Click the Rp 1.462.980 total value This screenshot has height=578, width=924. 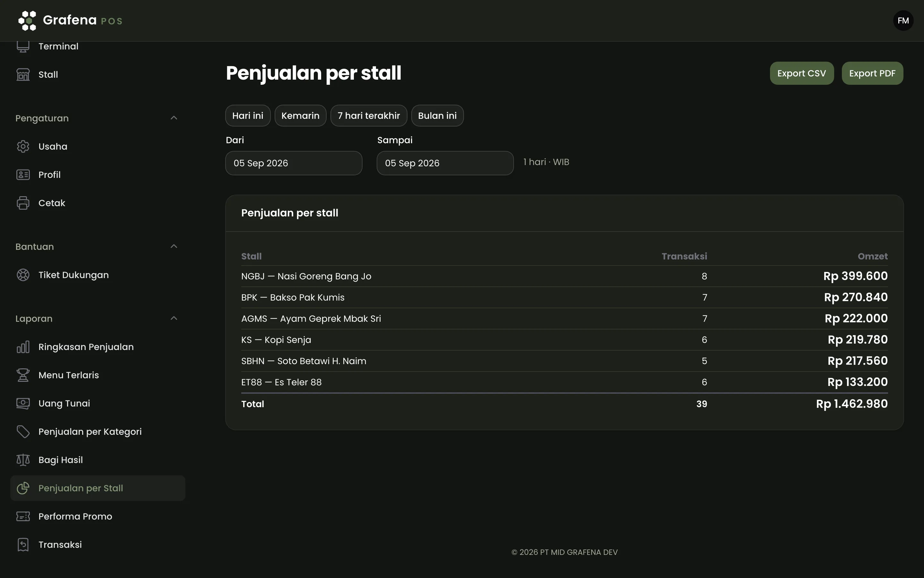[852, 404]
